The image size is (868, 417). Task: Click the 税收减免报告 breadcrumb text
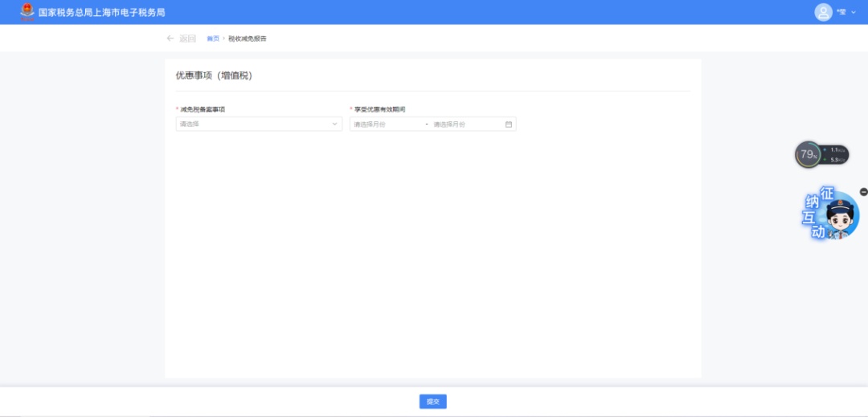[x=248, y=39]
